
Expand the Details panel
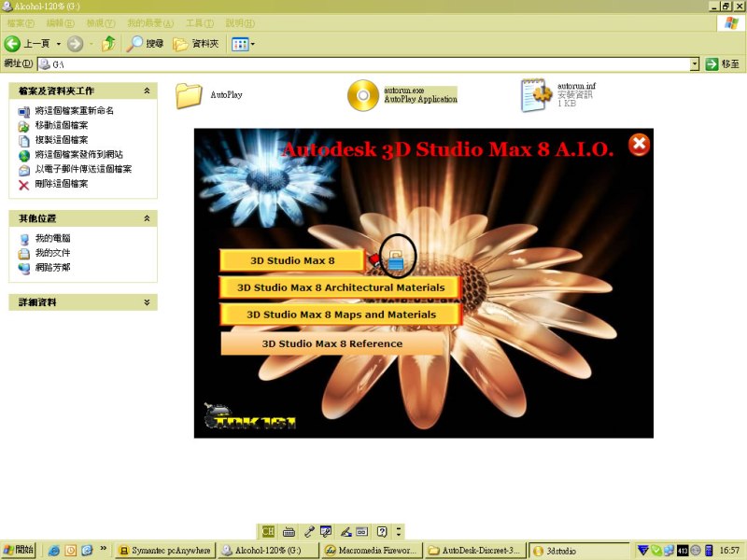pyautogui.click(x=147, y=301)
